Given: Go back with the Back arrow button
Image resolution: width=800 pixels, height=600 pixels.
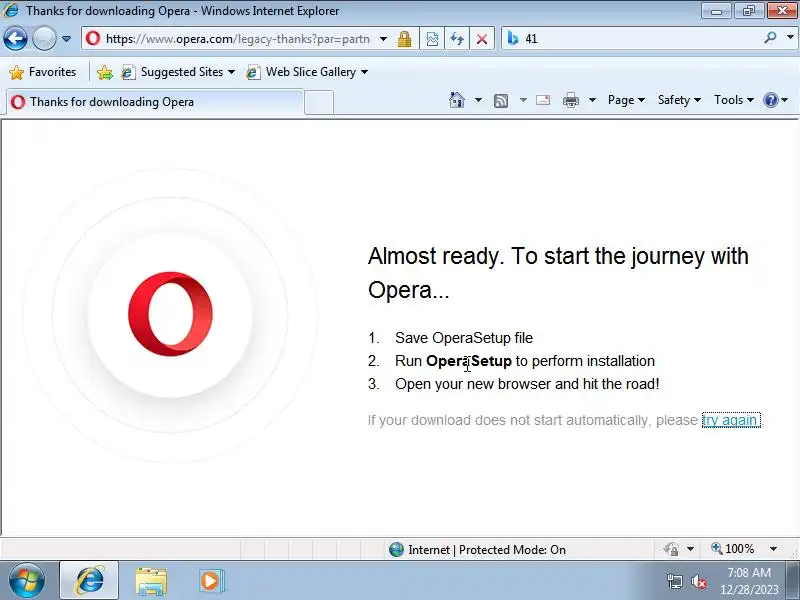Looking at the screenshot, I should tap(15, 38).
